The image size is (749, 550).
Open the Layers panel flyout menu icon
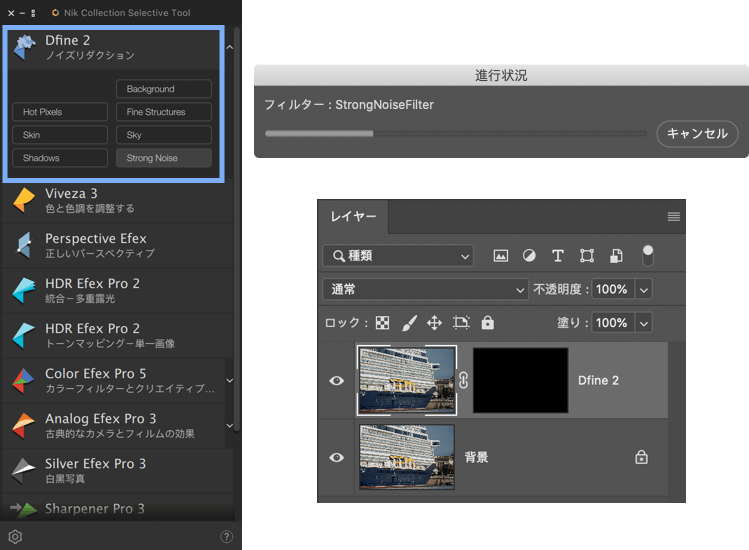click(x=674, y=217)
